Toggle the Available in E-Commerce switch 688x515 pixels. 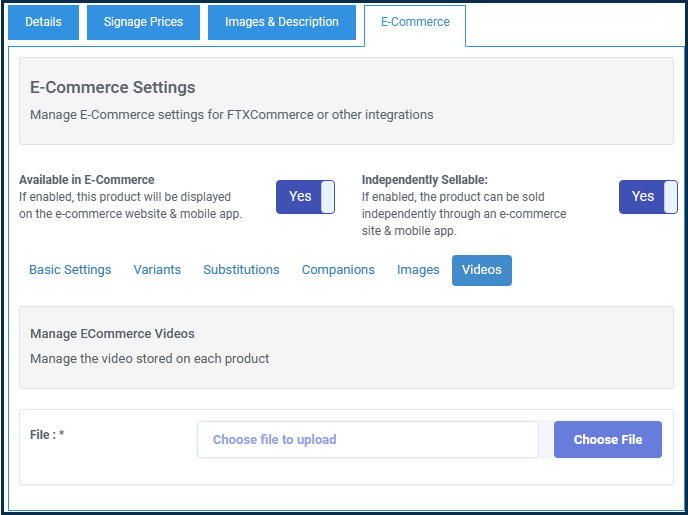click(305, 197)
